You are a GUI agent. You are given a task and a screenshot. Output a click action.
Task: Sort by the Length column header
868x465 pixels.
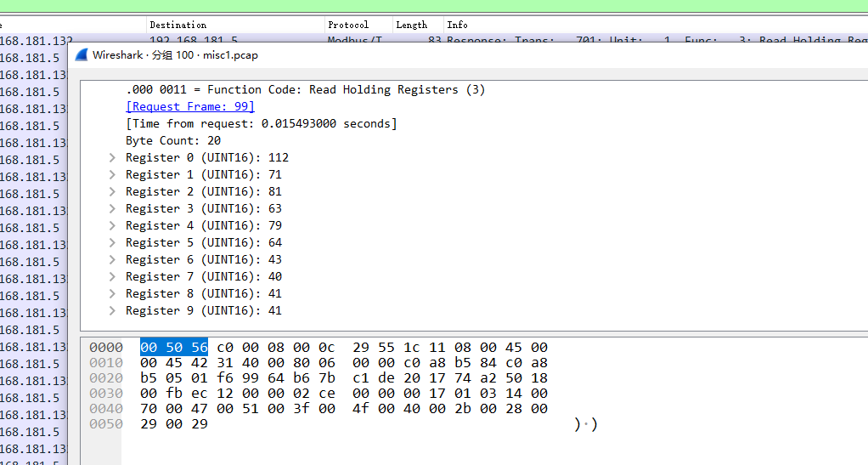[x=418, y=25]
